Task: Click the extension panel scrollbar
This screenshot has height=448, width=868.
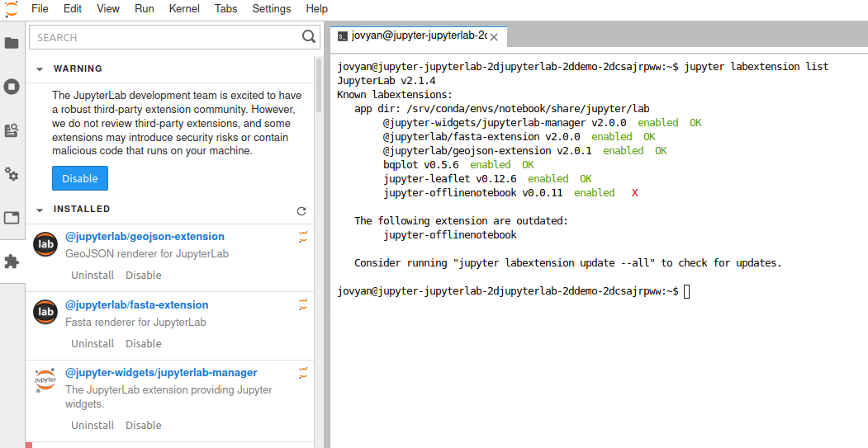Action: pos(318,86)
